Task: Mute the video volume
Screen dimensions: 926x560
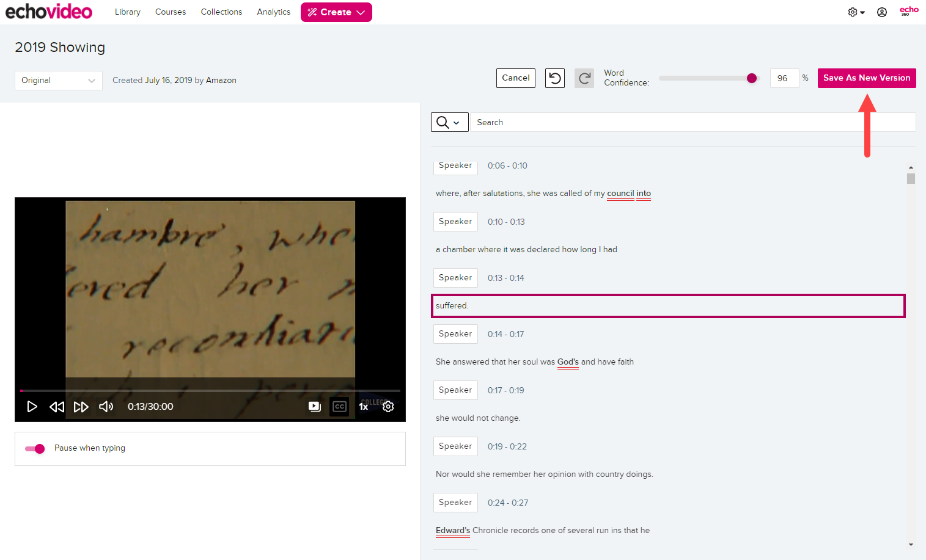Action: click(106, 406)
